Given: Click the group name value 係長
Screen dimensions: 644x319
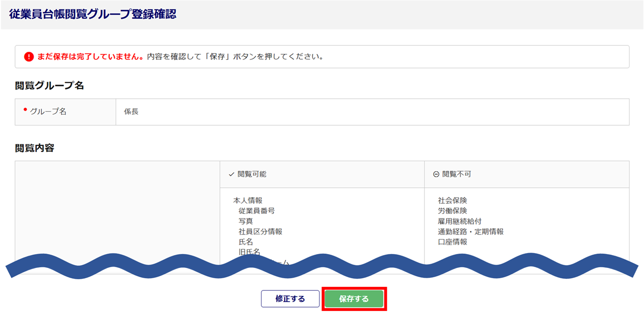Looking at the screenshot, I should [131, 112].
